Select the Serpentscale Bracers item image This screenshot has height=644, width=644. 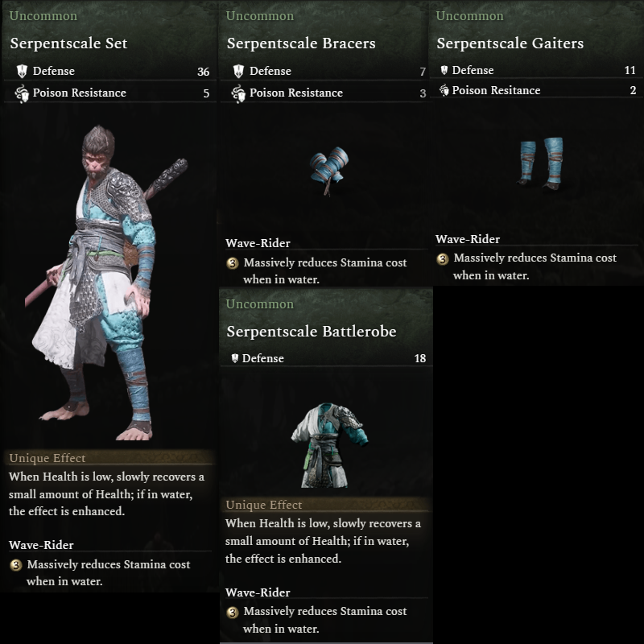coord(329,171)
